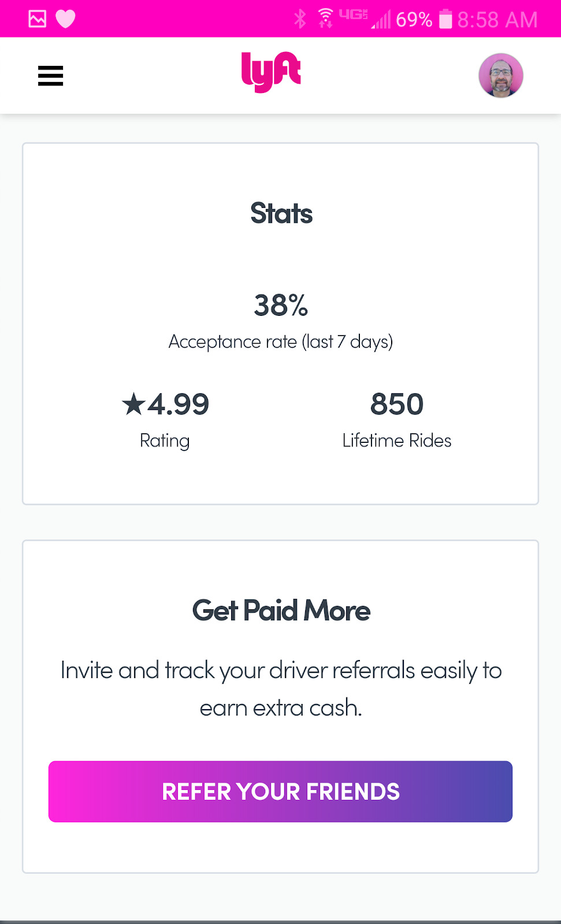Select the 38% acceptance rate value
Image resolution: width=561 pixels, height=924 pixels.
pyautogui.click(x=281, y=305)
